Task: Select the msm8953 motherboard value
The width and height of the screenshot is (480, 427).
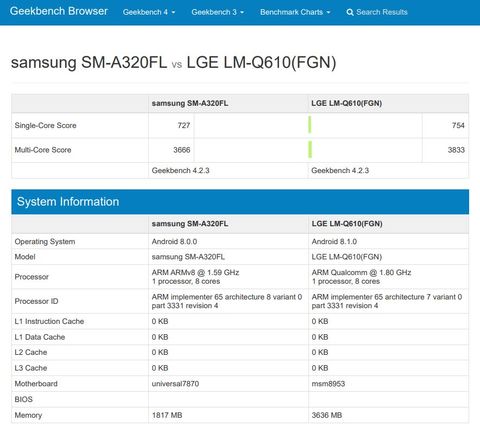Action: point(328,384)
